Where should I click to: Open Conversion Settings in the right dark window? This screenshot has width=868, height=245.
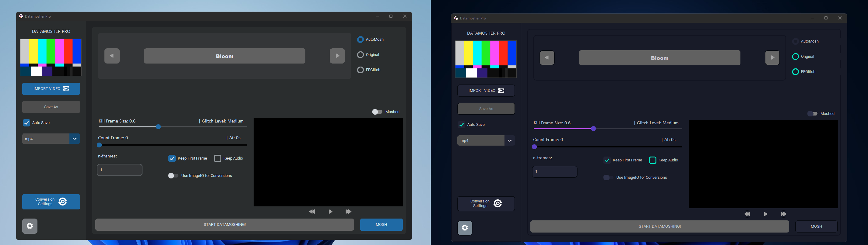(486, 204)
